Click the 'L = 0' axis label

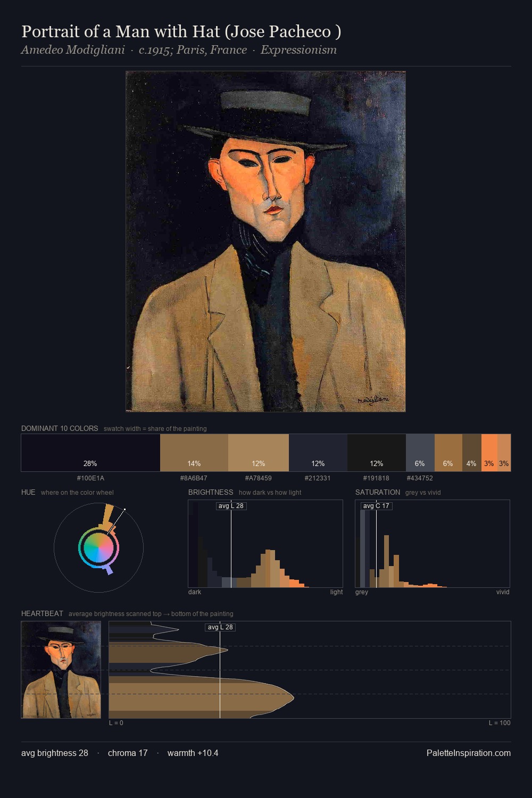(x=116, y=723)
